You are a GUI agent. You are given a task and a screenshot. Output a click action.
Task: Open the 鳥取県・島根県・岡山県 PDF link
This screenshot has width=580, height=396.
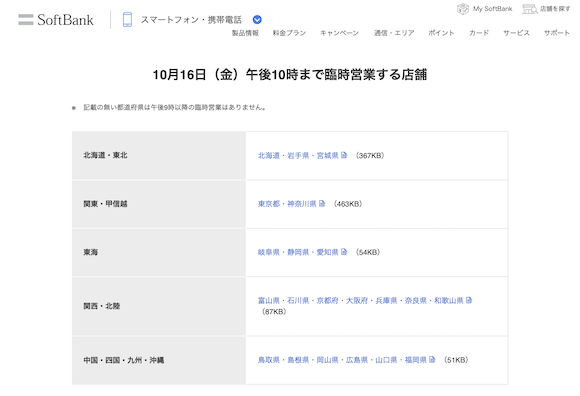coord(342,360)
